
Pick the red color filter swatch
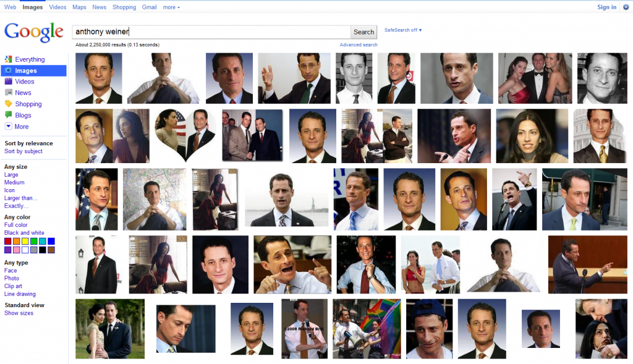8,241
